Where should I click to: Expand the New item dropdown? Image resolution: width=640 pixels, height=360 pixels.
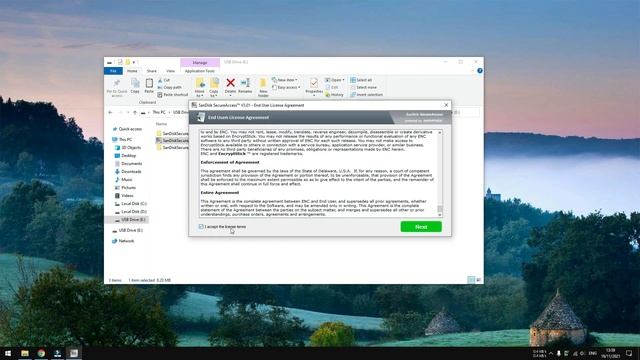pos(285,80)
